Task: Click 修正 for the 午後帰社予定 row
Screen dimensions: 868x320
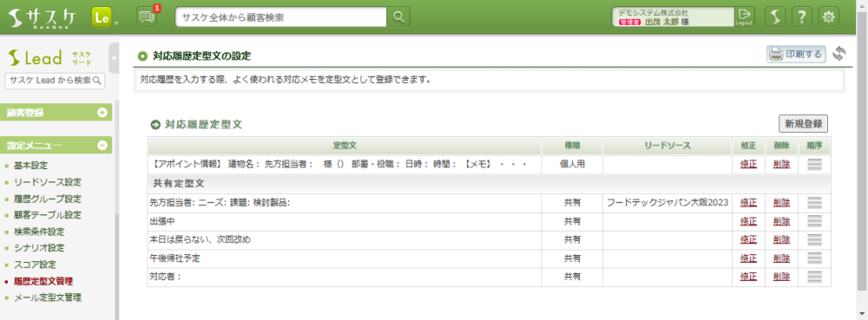Action: (748, 258)
